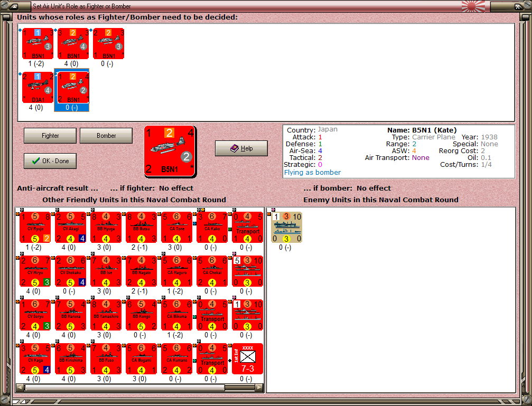Click the 'Other Friendly Units in this Naval Combat Round' heading

(134, 200)
